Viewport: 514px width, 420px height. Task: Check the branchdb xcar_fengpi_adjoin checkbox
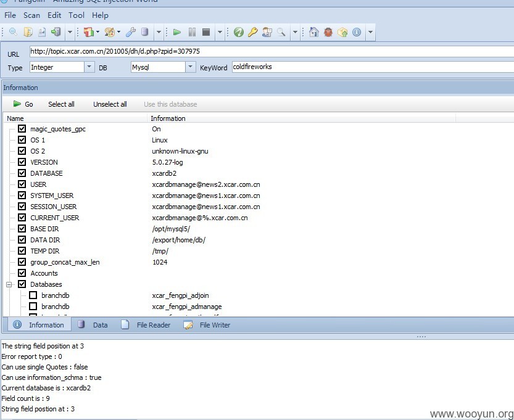coord(33,295)
